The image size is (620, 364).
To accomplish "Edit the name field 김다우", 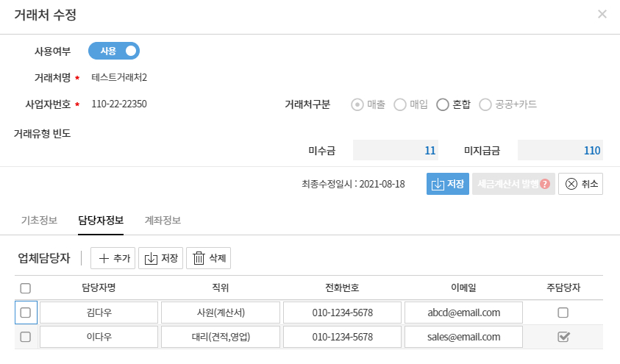I will click(99, 313).
